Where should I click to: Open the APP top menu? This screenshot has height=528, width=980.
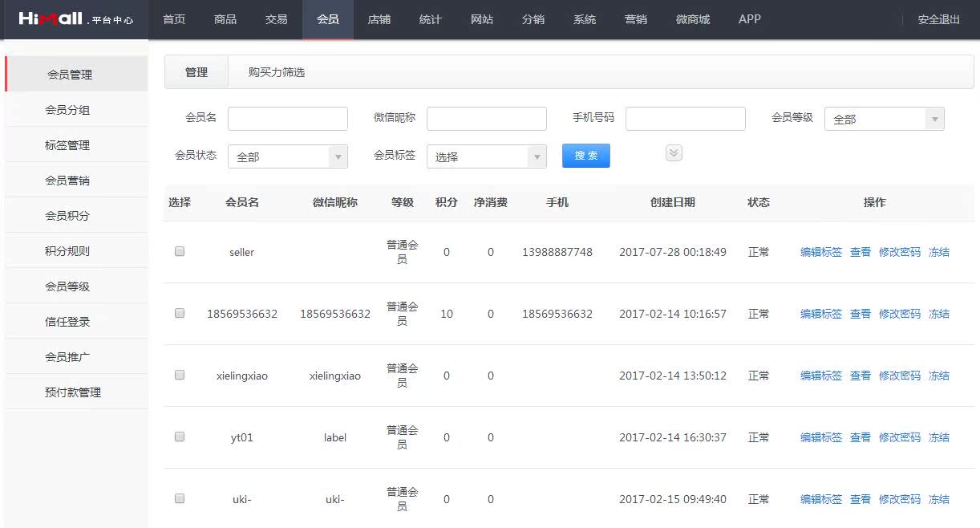click(x=750, y=19)
